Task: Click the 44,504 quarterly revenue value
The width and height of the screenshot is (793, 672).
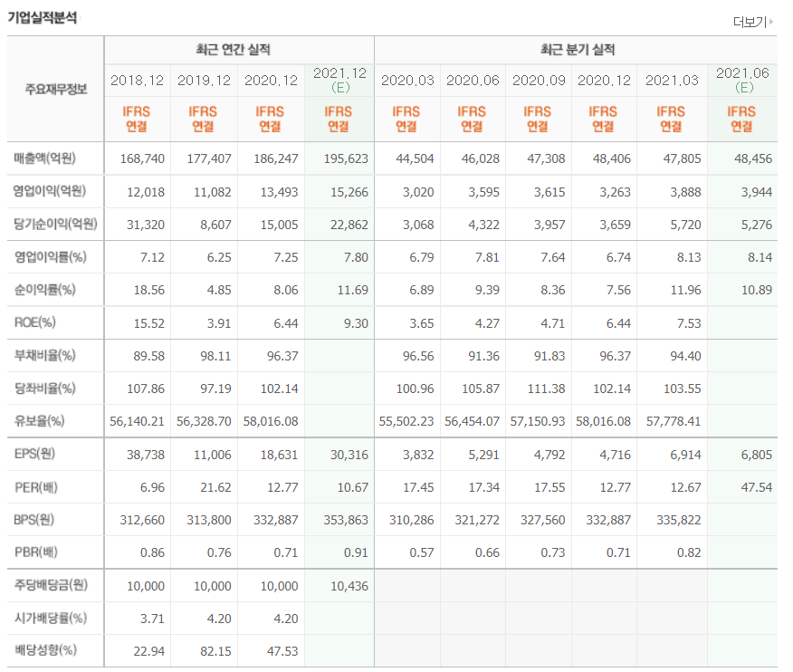Action: tap(415, 158)
